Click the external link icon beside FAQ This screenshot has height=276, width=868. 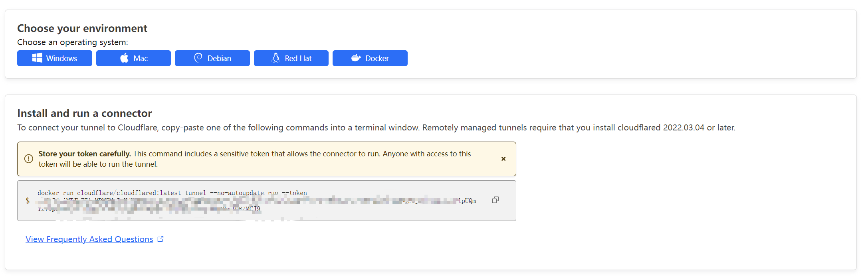[x=161, y=239]
